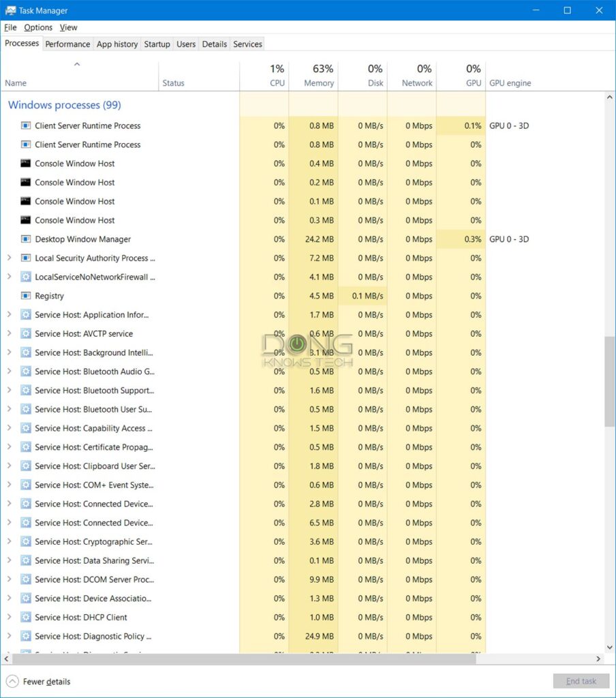Click the vertical scrollbar thumb
Image resolution: width=616 pixels, height=698 pixels.
(x=609, y=382)
